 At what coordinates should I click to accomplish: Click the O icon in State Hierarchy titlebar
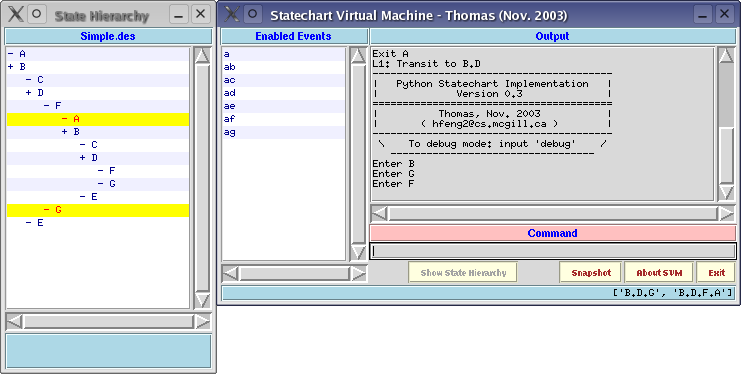coord(36,14)
